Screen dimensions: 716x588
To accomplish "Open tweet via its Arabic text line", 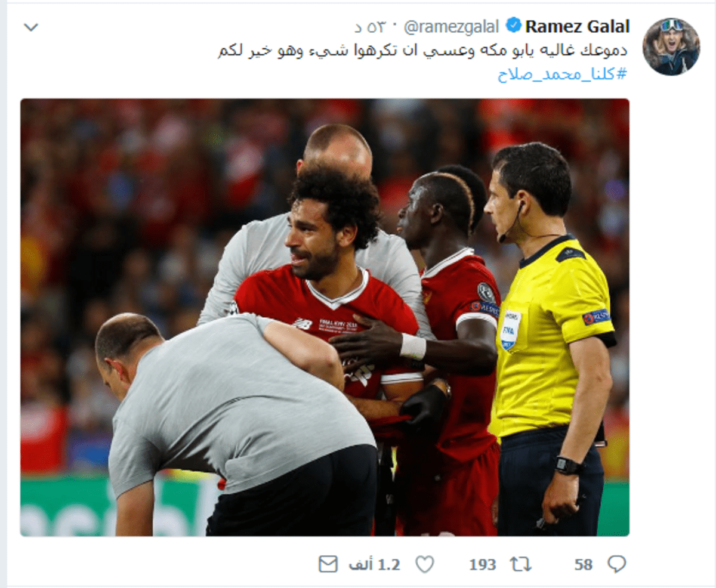I will click(423, 51).
